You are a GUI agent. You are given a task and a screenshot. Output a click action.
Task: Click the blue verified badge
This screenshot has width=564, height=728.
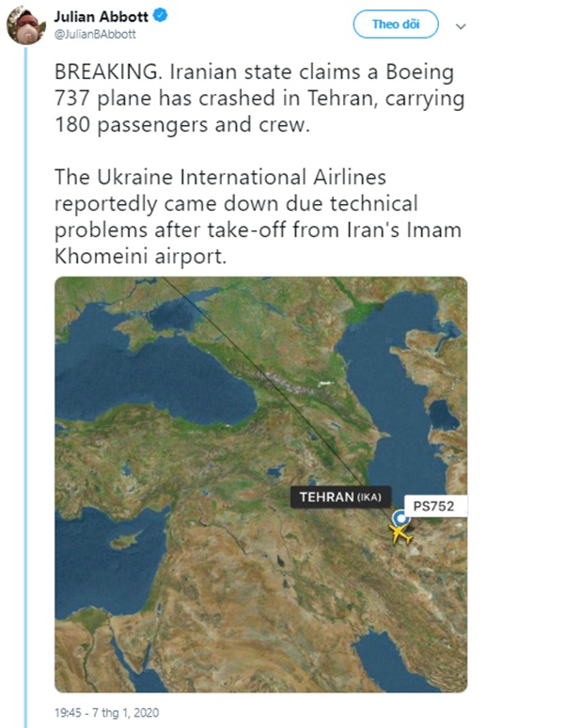(162, 16)
